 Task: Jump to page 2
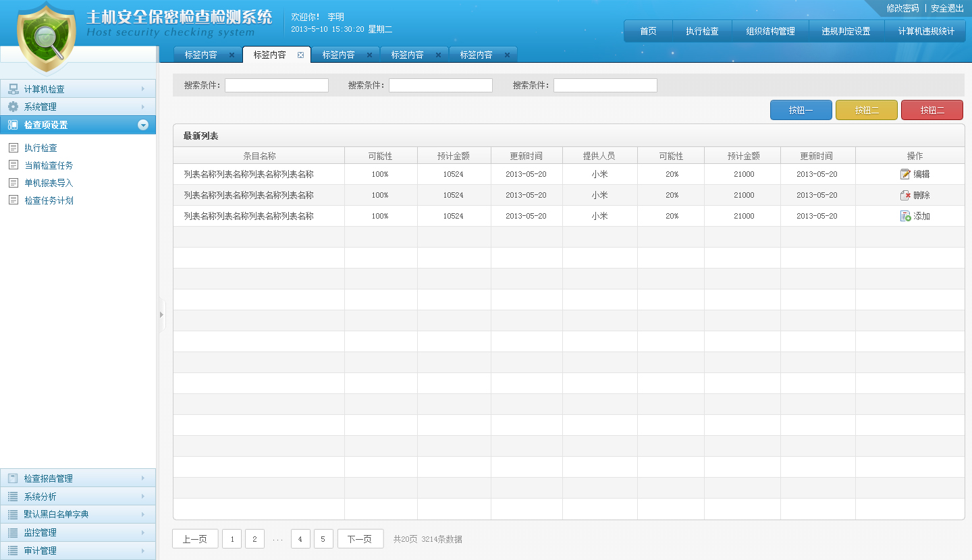click(x=254, y=539)
